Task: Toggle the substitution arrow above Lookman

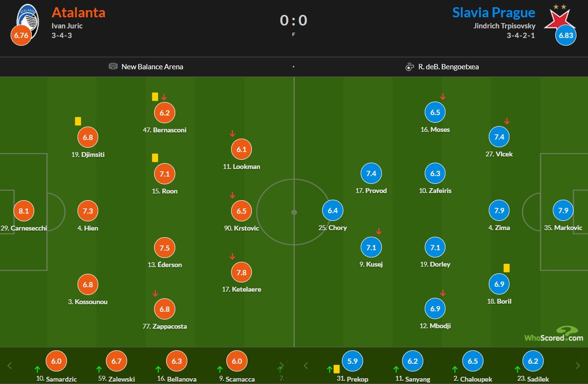Action: pyautogui.click(x=233, y=133)
